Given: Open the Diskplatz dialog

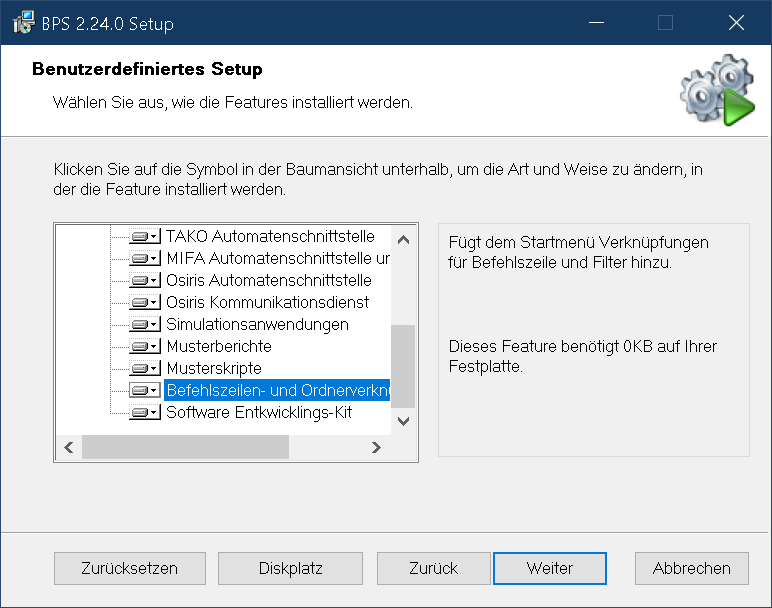Looking at the screenshot, I should tap(290, 568).
